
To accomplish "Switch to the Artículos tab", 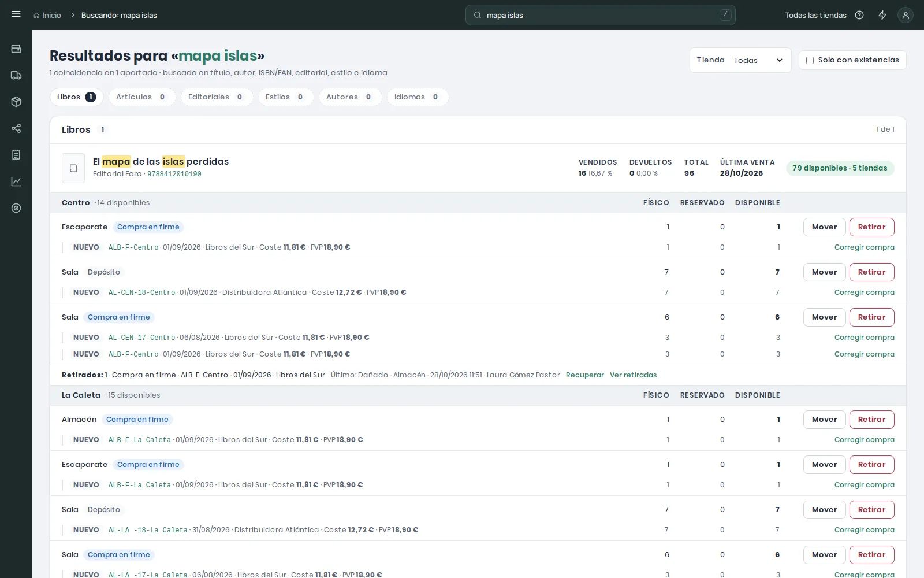I will point(142,97).
